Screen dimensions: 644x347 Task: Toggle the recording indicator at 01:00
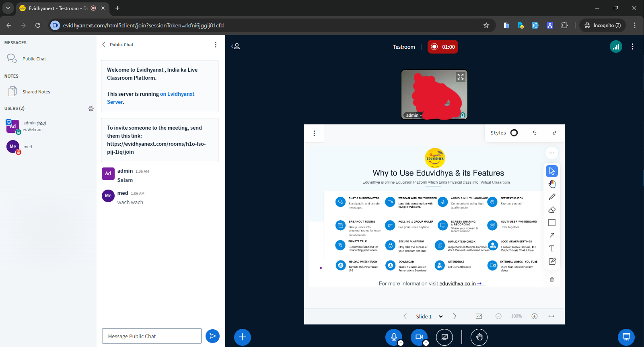tap(443, 47)
